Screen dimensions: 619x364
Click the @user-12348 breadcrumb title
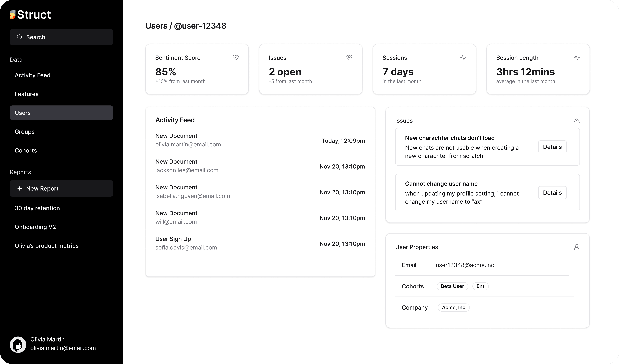pyautogui.click(x=200, y=26)
